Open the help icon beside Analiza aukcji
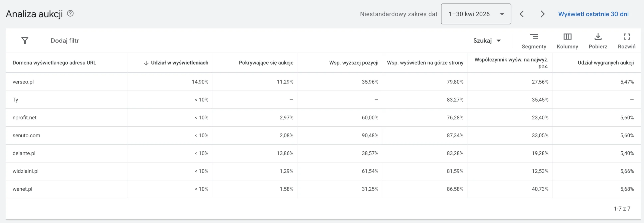The width and height of the screenshot is (644, 223). click(70, 14)
